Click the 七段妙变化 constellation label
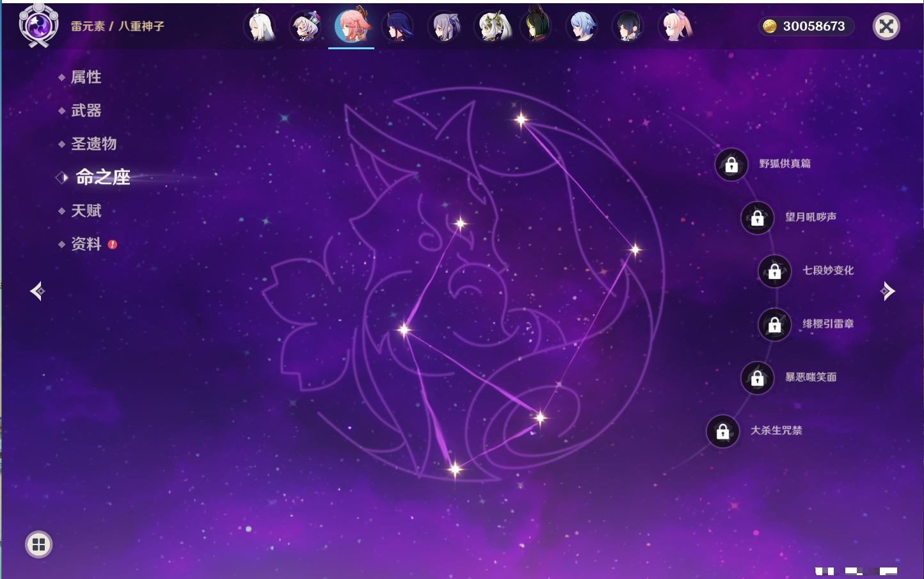 pyautogui.click(x=828, y=270)
